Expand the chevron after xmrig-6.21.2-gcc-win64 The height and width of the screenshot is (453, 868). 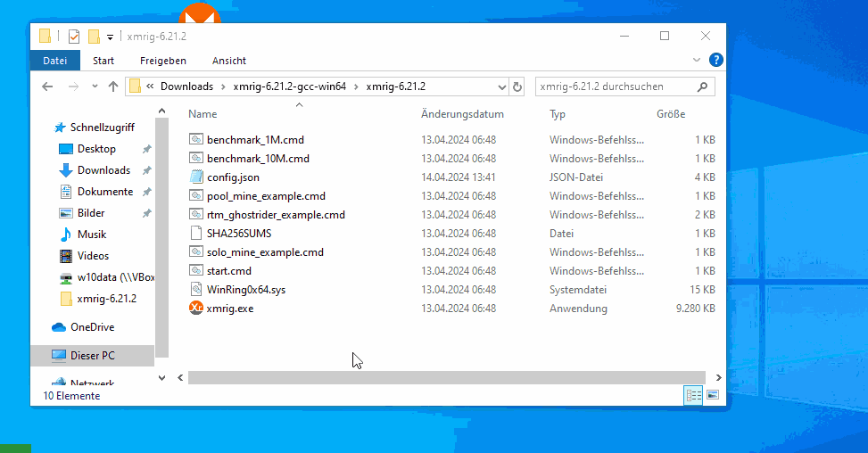pos(356,86)
